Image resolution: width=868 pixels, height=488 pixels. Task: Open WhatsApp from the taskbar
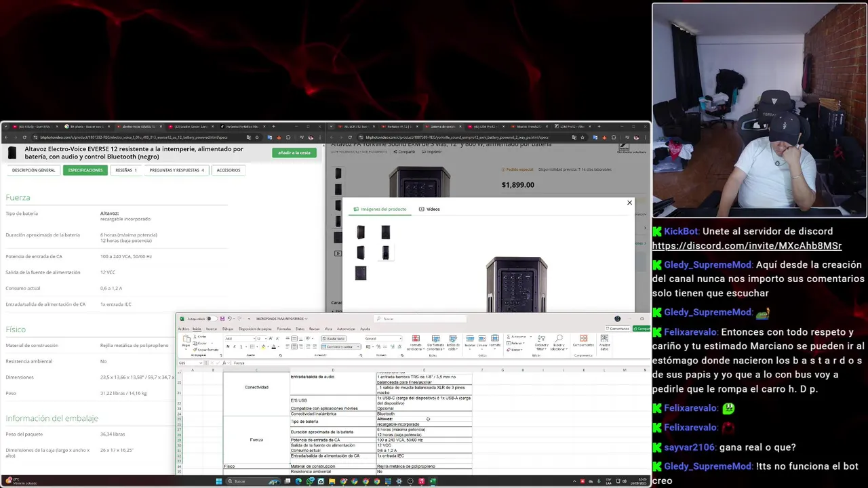pos(310,481)
